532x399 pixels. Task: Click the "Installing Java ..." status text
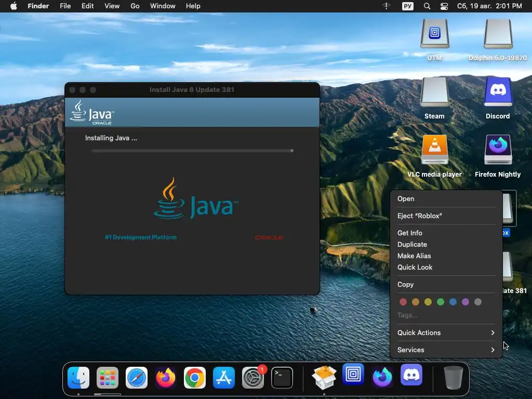[111, 138]
